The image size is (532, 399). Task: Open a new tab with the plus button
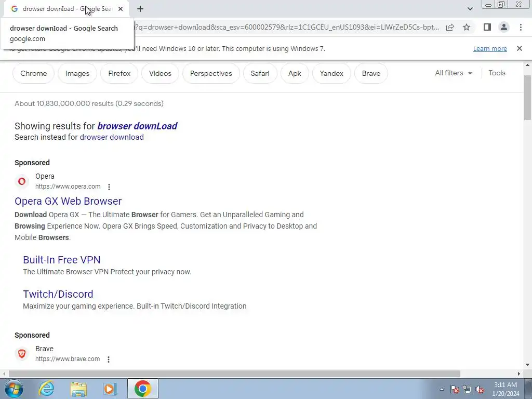coord(140,9)
